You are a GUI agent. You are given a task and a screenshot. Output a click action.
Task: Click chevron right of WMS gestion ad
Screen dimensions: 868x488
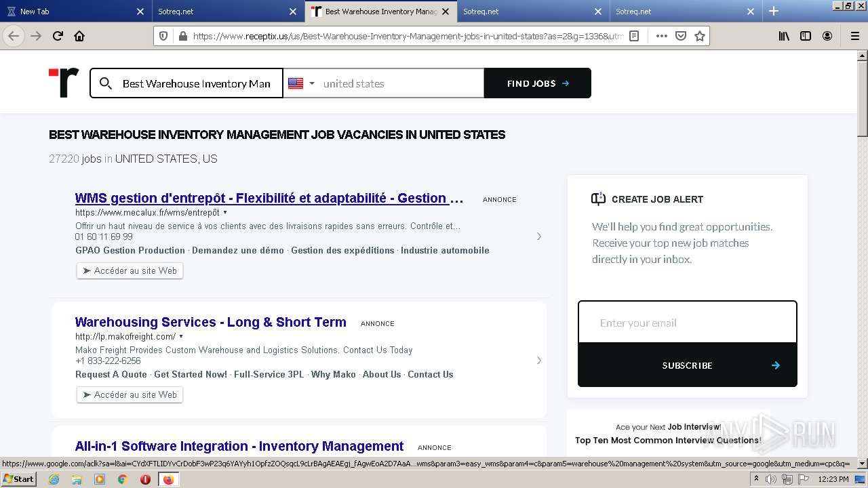539,237
